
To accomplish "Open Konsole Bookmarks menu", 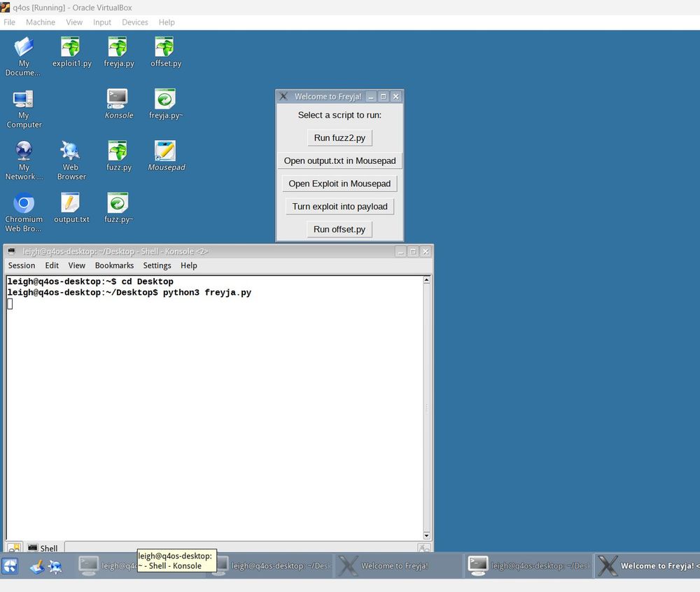I will [114, 266].
